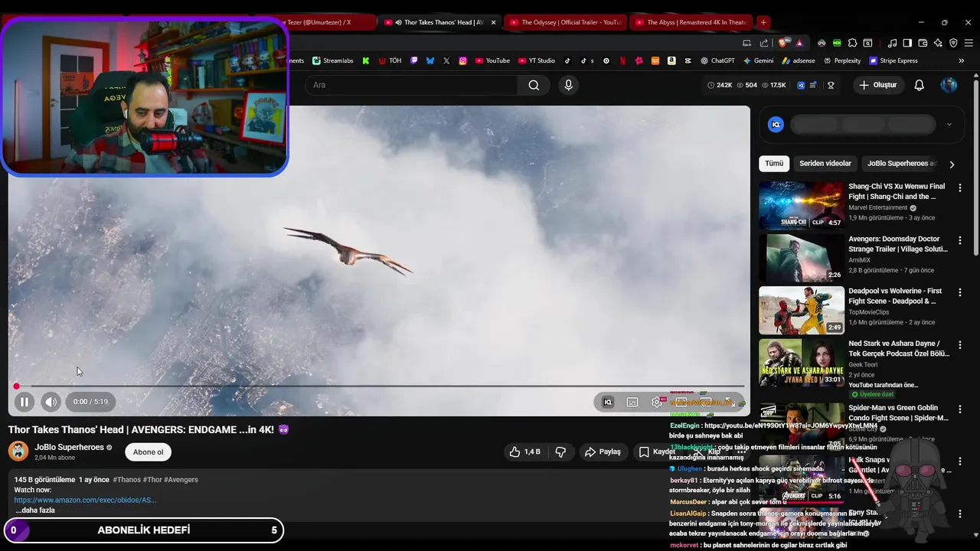Image resolution: width=980 pixels, height=551 pixels.
Task: Open a new browser tab with the plus button
Action: click(763, 22)
